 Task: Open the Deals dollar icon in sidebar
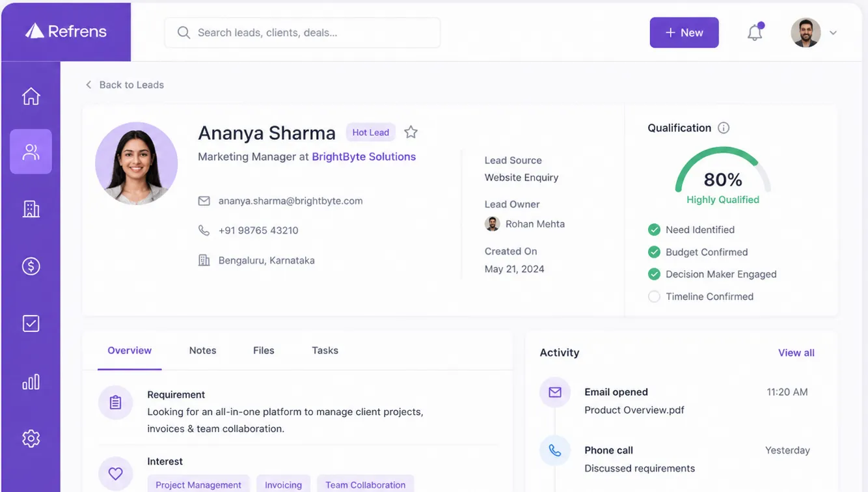(x=31, y=266)
